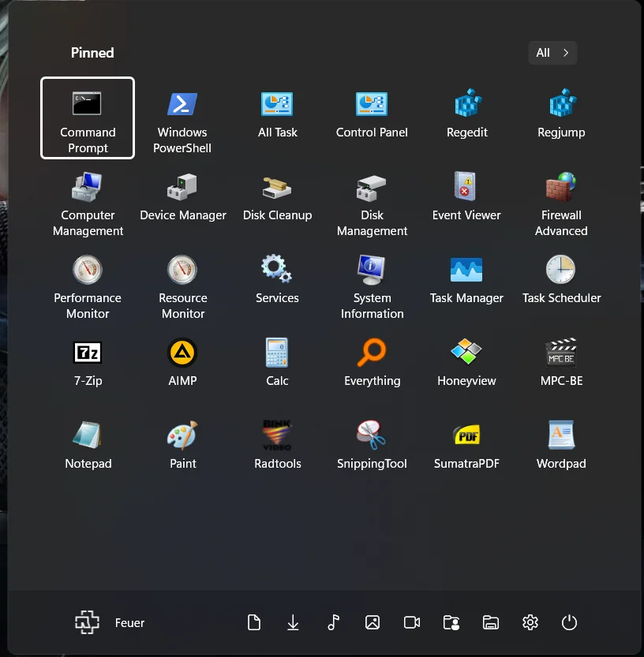Show All apps list
Viewport: 644px width, 657px height.
[x=552, y=53]
